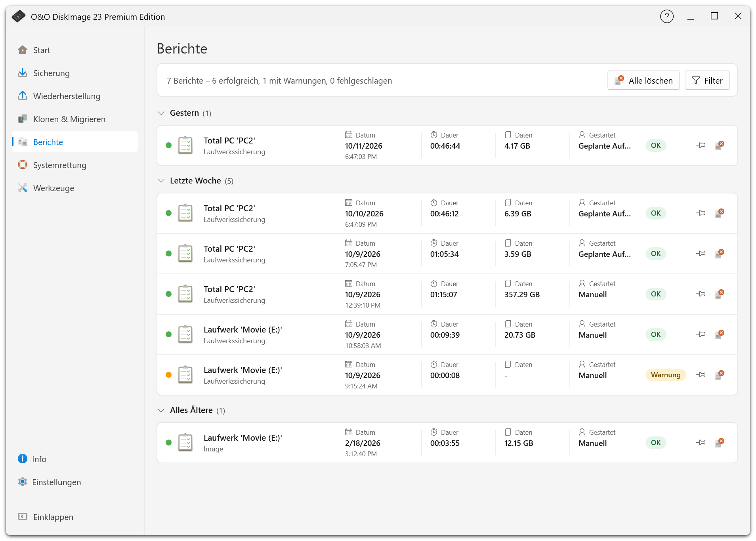Delete the Warnung report row

point(720,375)
